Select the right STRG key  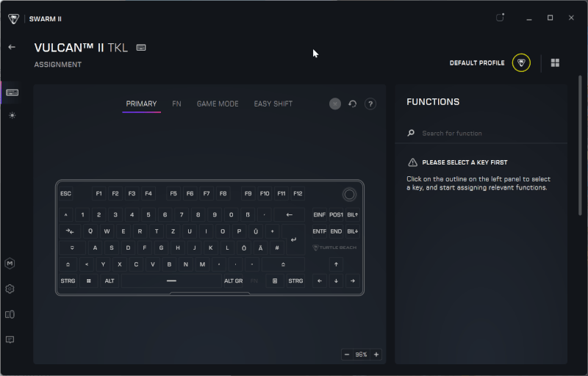point(295,281)
